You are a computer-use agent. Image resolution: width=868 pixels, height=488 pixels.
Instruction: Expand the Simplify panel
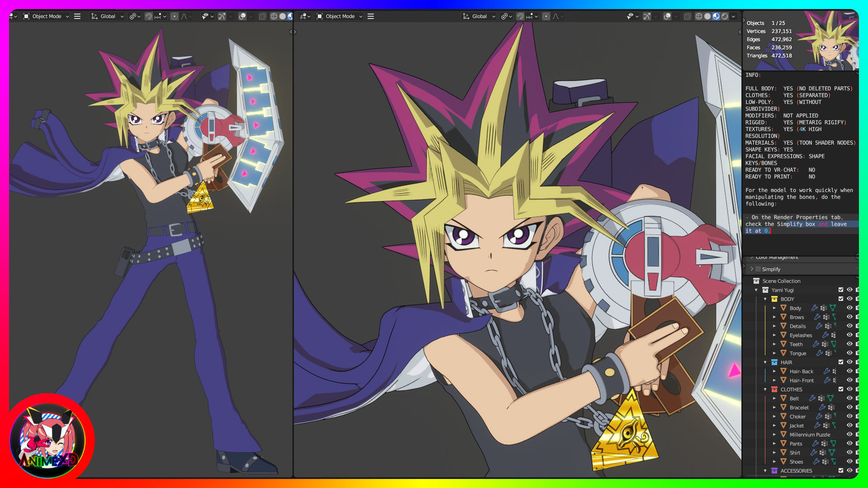pyautogui.click(x=752, y=269)
